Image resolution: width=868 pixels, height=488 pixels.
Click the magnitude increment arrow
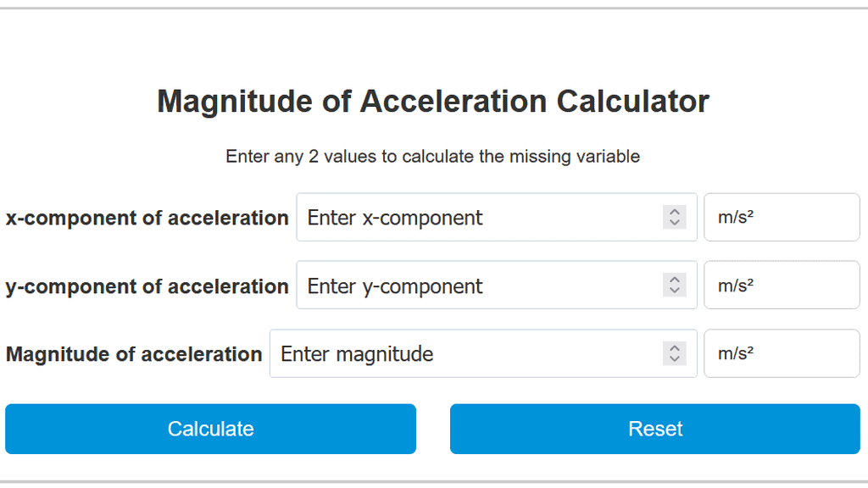pyautogui.click(x=675, y=348)
